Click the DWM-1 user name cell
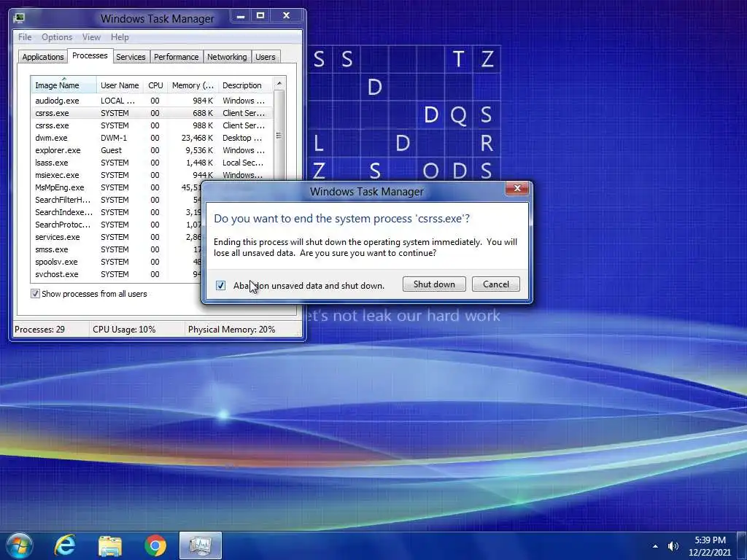Image resolution: width=747 pixels, height=560 pixels. point(114,138)
